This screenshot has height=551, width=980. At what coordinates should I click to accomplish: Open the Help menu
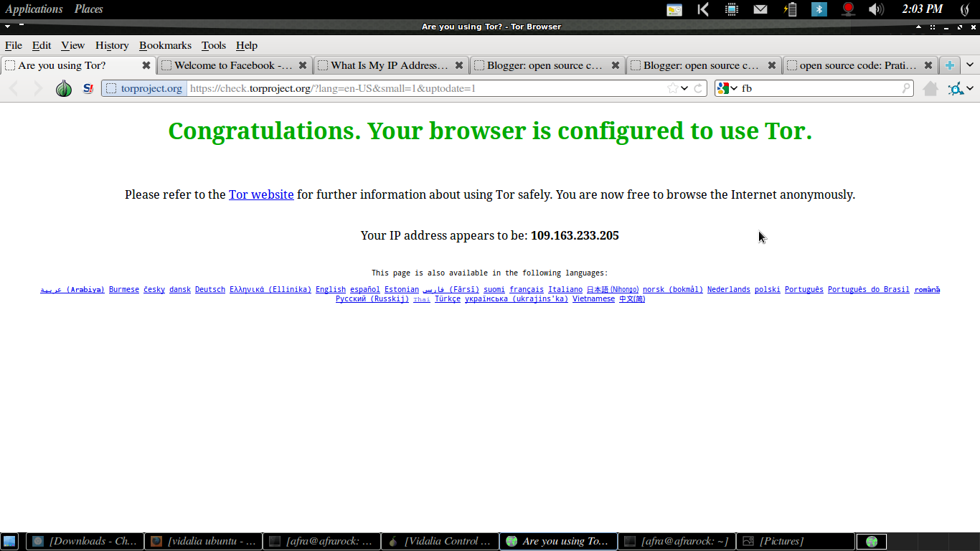[247, 45]
